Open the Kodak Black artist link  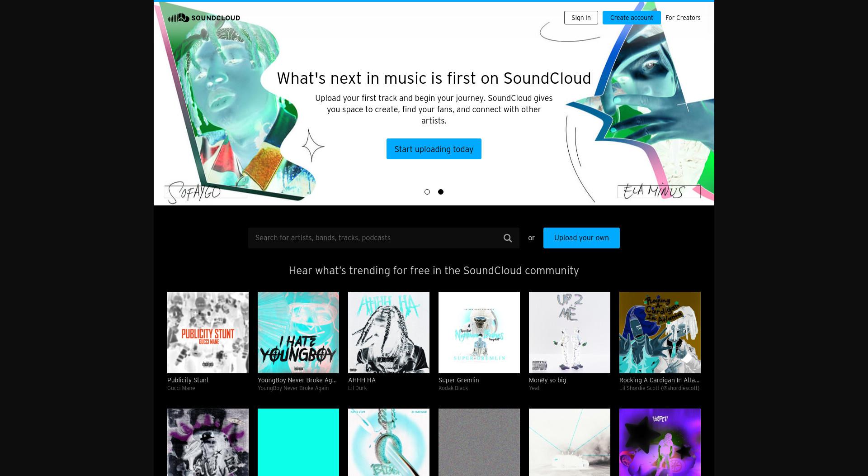point(453,388)
